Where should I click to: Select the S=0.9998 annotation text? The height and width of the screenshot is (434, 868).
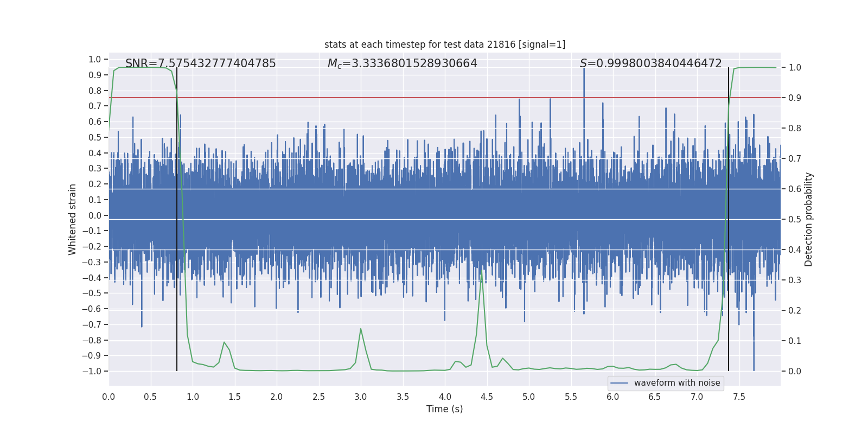point(650,63)
